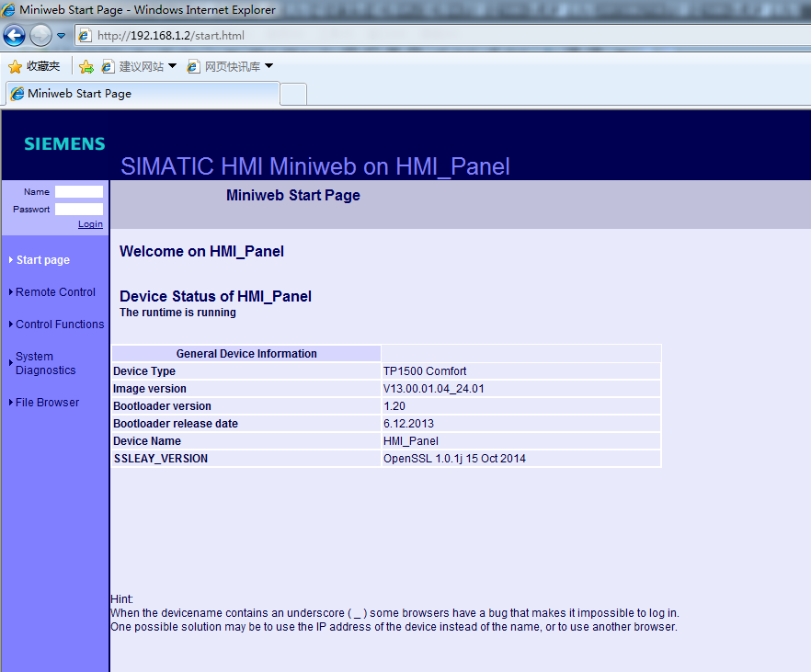Open Start page in the sidebar
Image resolution: width=811 pixels, height=672 pixels.
pyautogui.click(x=43, y=260)
